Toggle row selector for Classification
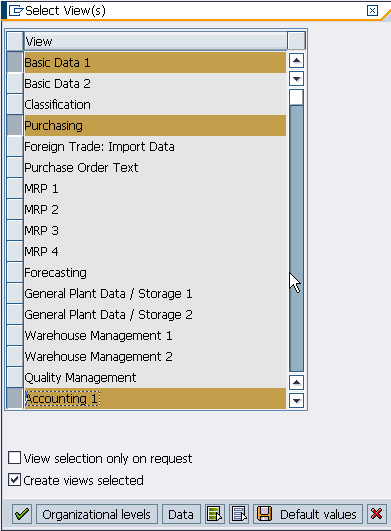Image resolution: width=391 pixels, height=531 pixels. [x=15, y=104]
